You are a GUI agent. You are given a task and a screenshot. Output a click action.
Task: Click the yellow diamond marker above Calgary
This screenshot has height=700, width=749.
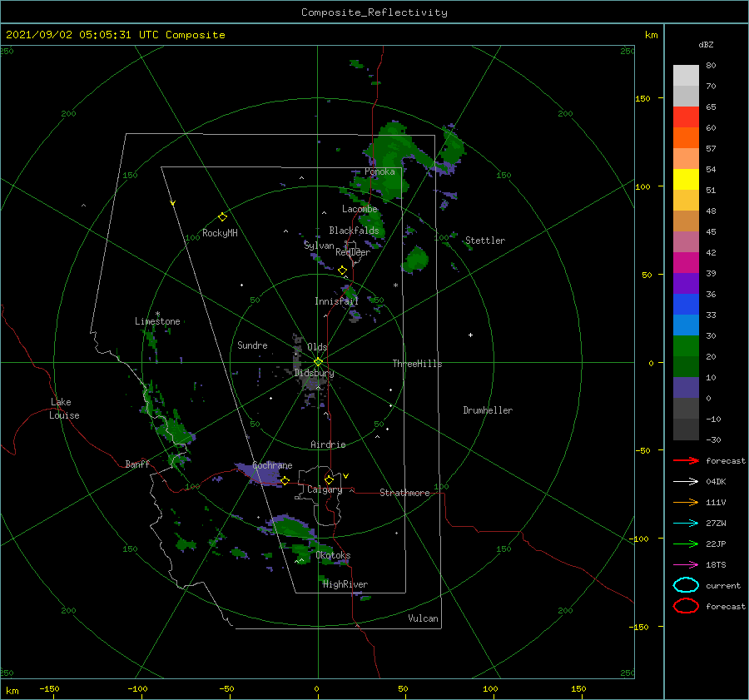point(329,479)
